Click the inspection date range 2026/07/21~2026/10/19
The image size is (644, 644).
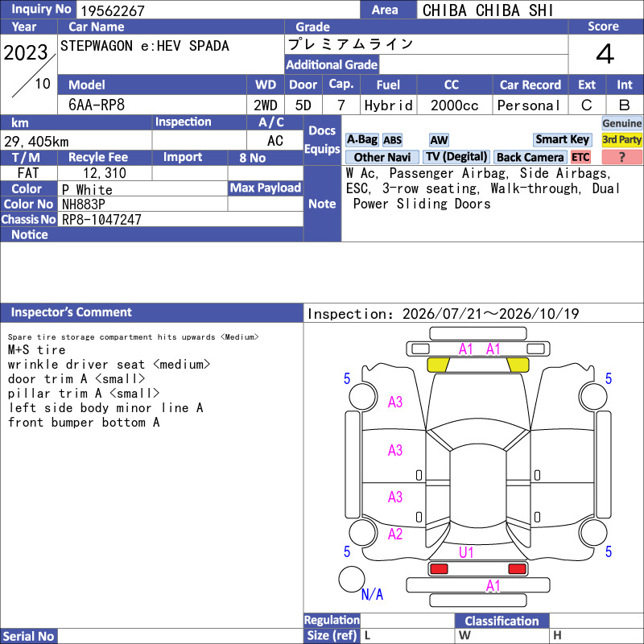pos(490,314)
